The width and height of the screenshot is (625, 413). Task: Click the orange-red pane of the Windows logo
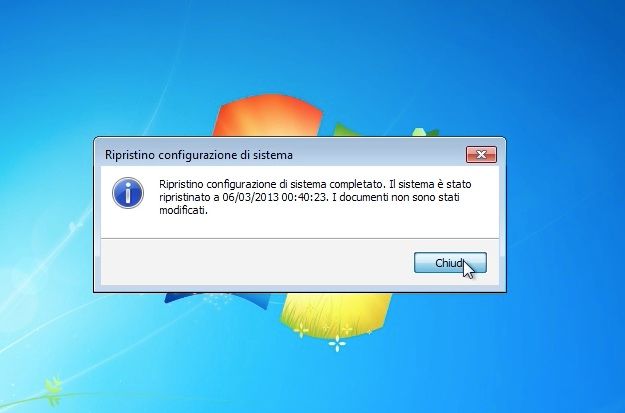click(x=269, y=116)
